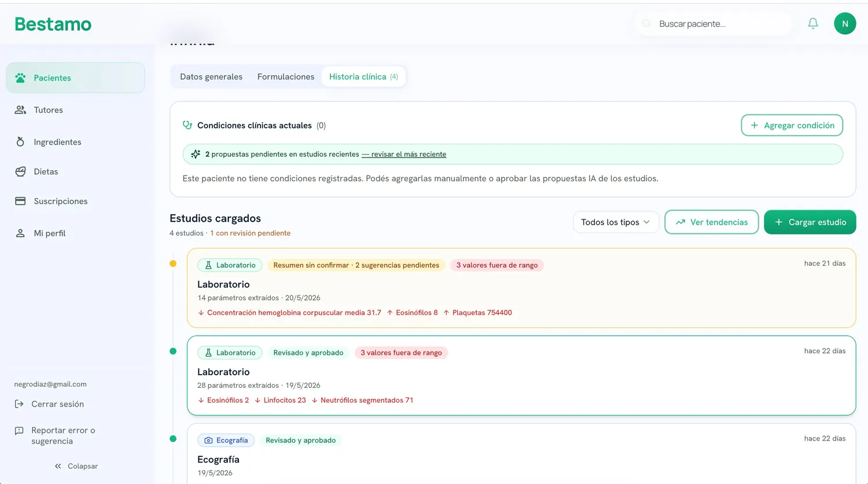
Task: Click the plus icon in Agregar condición
Action: coord(754,125)
